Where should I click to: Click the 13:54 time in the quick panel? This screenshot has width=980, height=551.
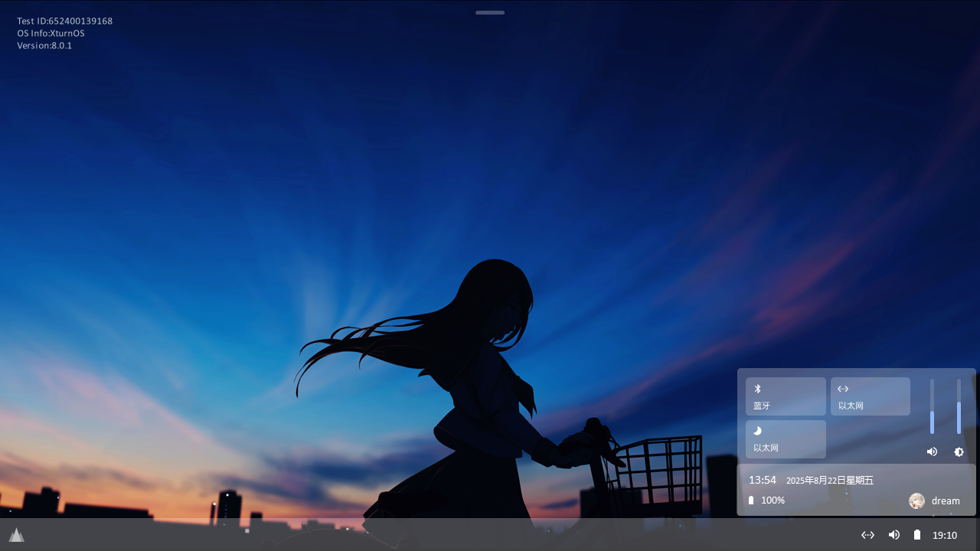coord(763,480)
